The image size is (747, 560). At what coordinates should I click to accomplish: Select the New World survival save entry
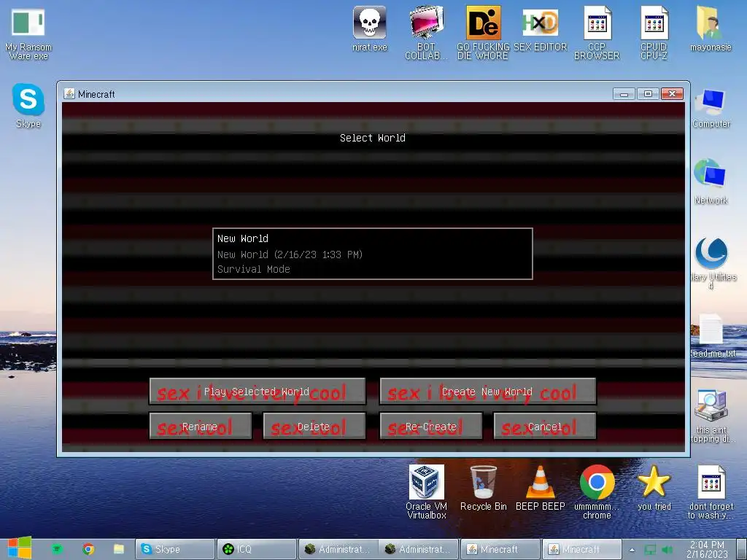tap(373, 254)
